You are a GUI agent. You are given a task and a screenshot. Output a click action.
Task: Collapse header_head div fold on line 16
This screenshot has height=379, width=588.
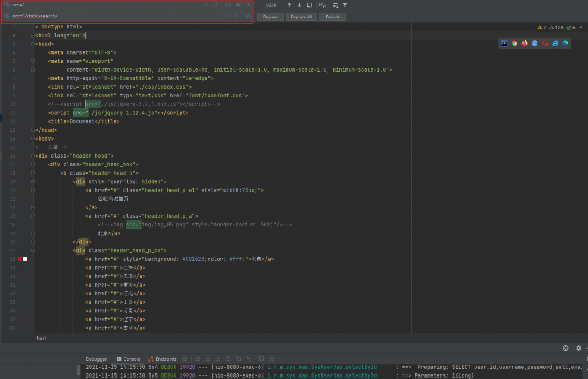[33, 156]
